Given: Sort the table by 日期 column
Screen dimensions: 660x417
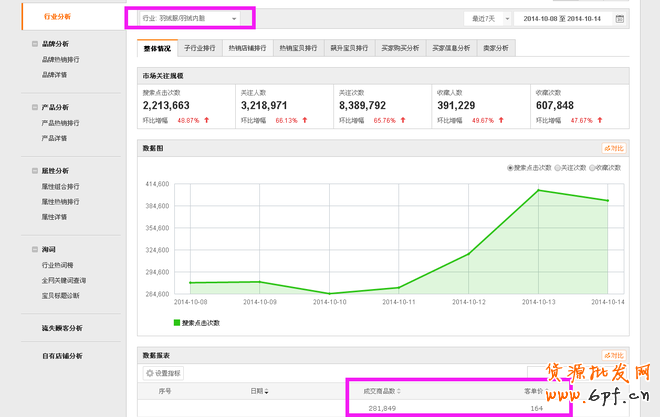Looking at the screenshot, I should coord(259,390).
